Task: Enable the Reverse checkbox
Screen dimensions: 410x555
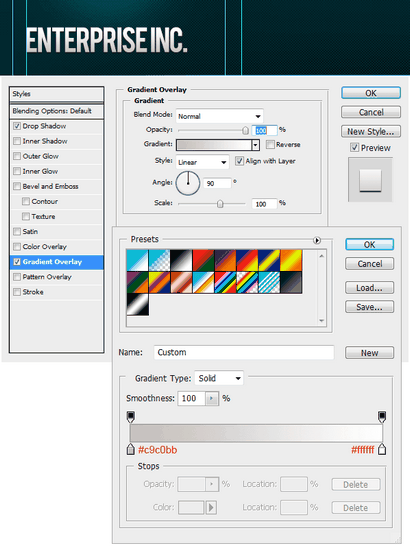Action: click(270, 144)
